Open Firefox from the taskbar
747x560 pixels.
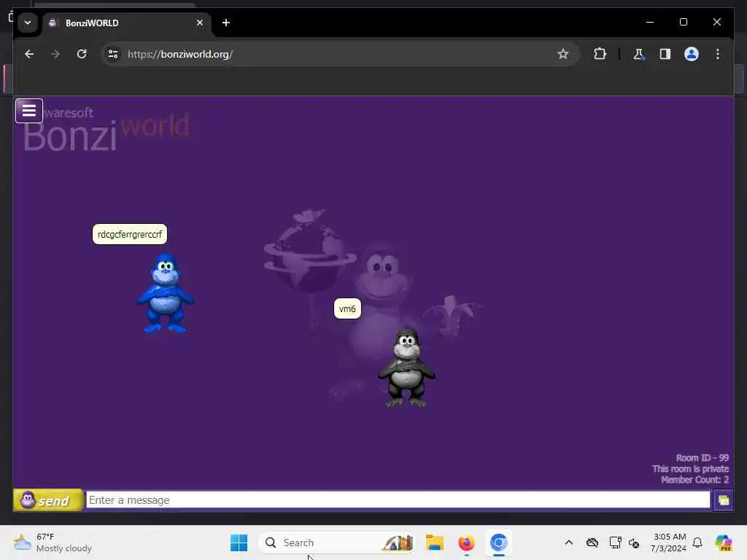click(x=466, y=542)
